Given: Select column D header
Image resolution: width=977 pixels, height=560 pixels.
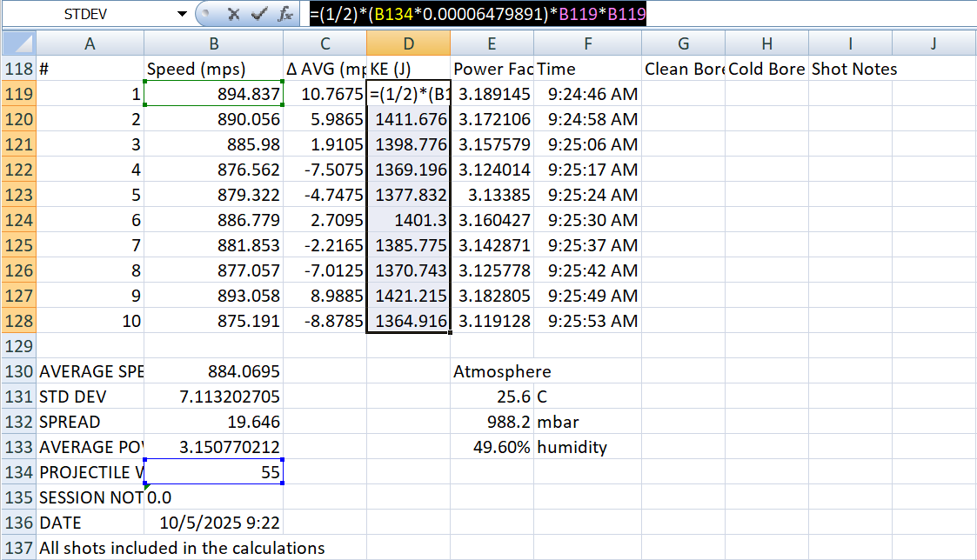Looking at the screenshot, I should [x=408, y=43].
